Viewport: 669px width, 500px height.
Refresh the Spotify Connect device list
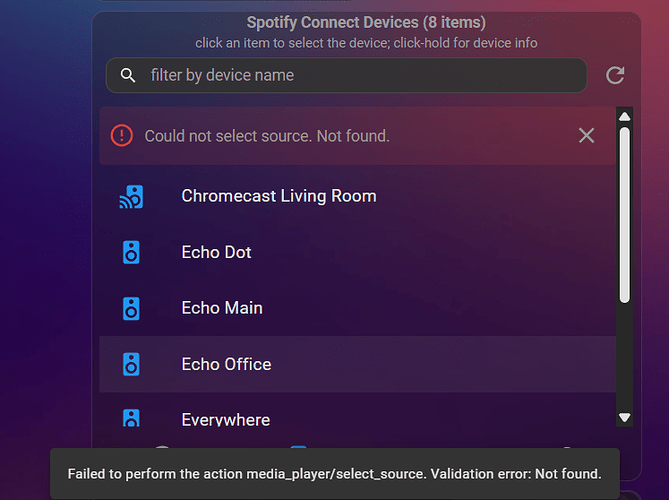coord(615,75)
